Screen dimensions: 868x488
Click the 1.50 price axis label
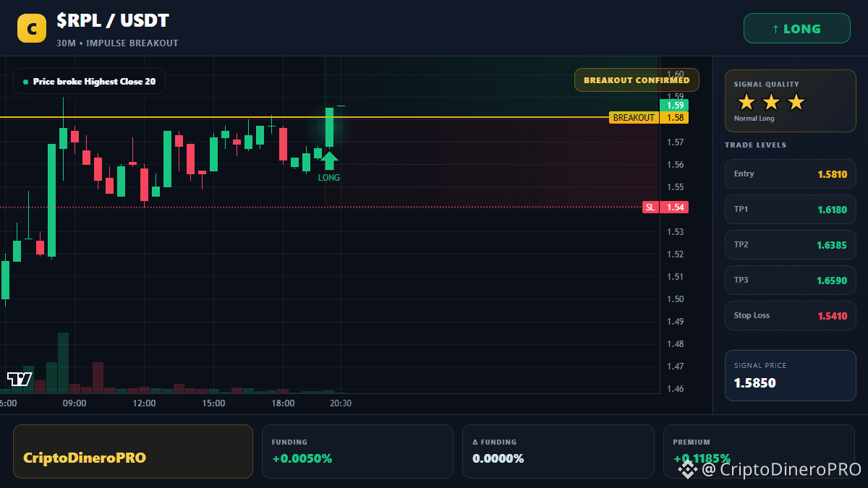[675, 299]
